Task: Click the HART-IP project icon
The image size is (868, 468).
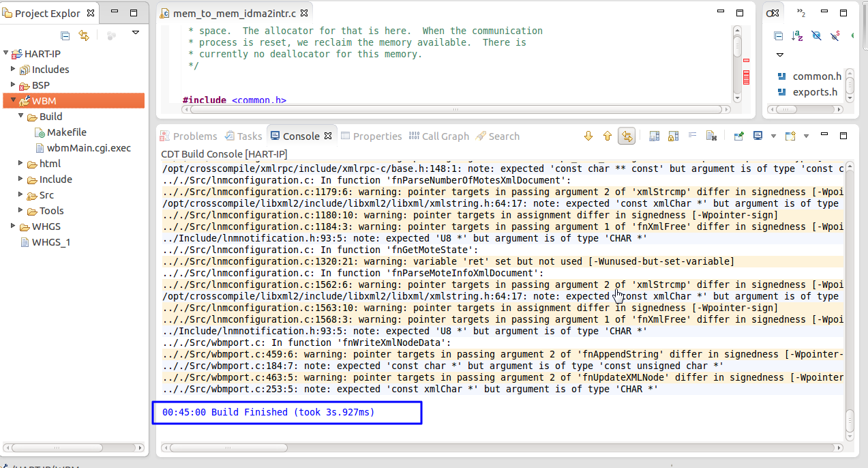Action: tap(16, 54)
